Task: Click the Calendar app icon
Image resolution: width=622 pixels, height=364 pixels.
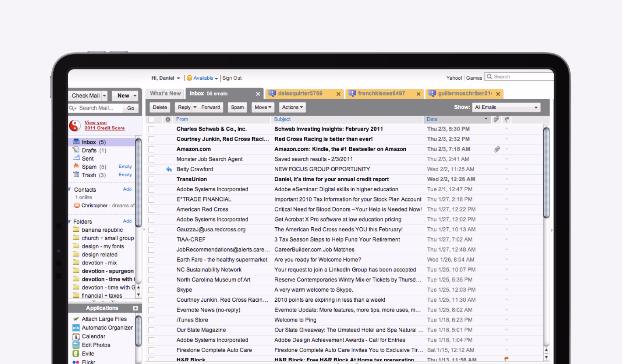Action: click(x=76, y=336)
